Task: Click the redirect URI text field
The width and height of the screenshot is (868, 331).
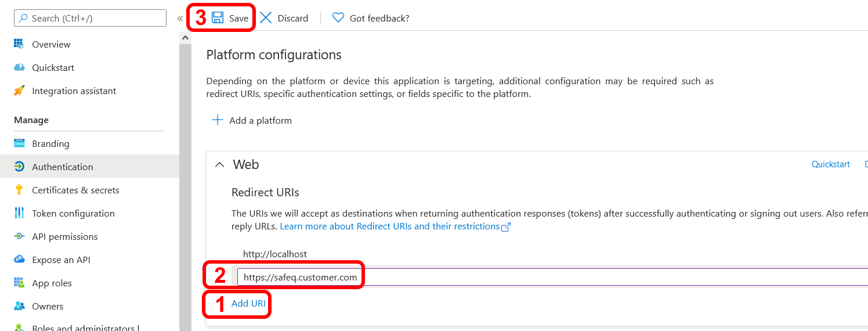Action: click(x=522, y=278)
